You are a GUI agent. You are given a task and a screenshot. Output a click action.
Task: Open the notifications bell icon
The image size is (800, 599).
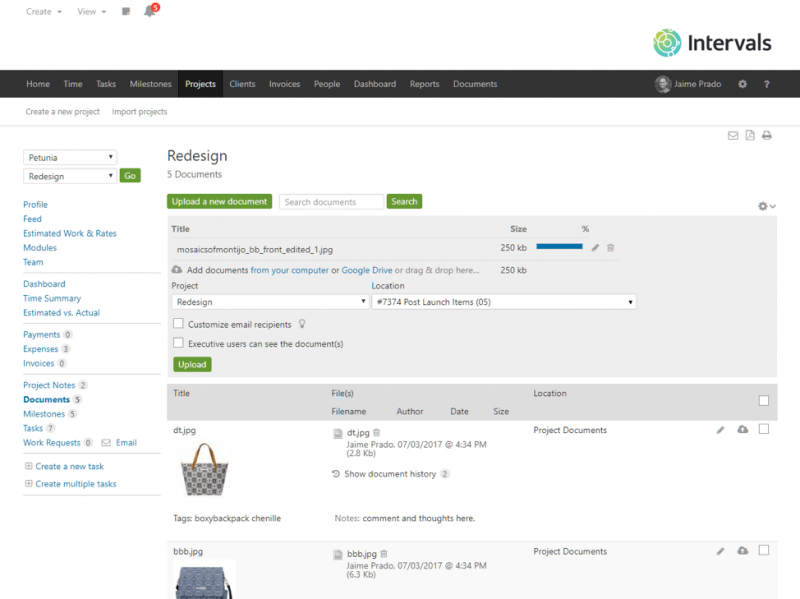(149, 11)
